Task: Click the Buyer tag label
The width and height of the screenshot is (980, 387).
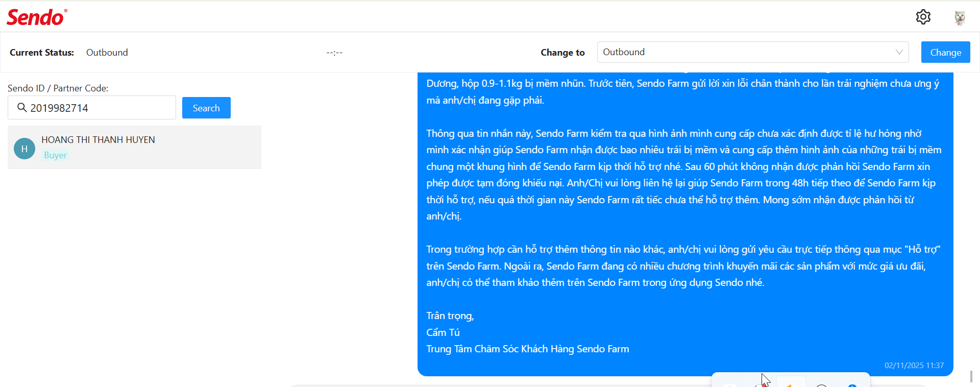Action: 55,155
